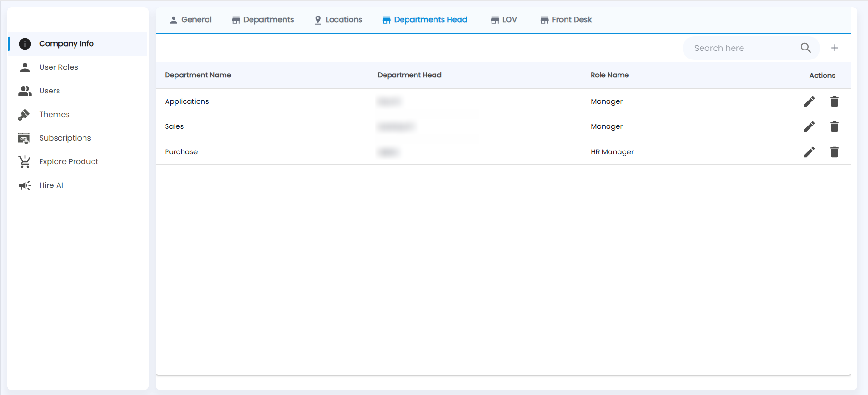Open Hire AI from the sidebar

78,185
